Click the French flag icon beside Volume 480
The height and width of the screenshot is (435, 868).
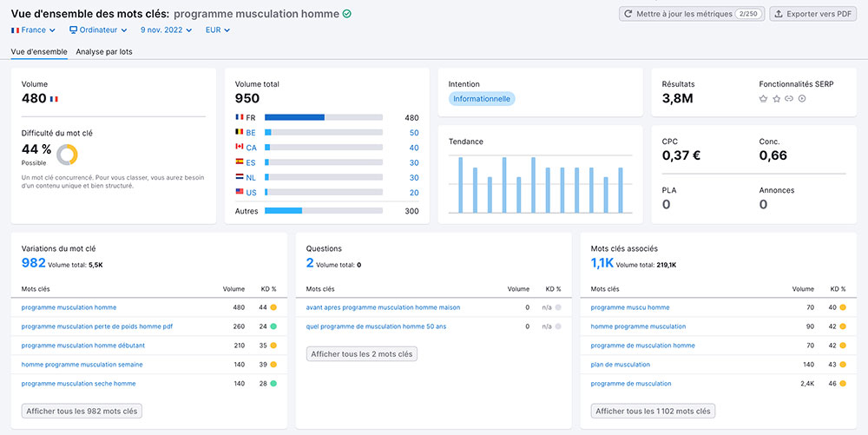[x=54, y=99]
